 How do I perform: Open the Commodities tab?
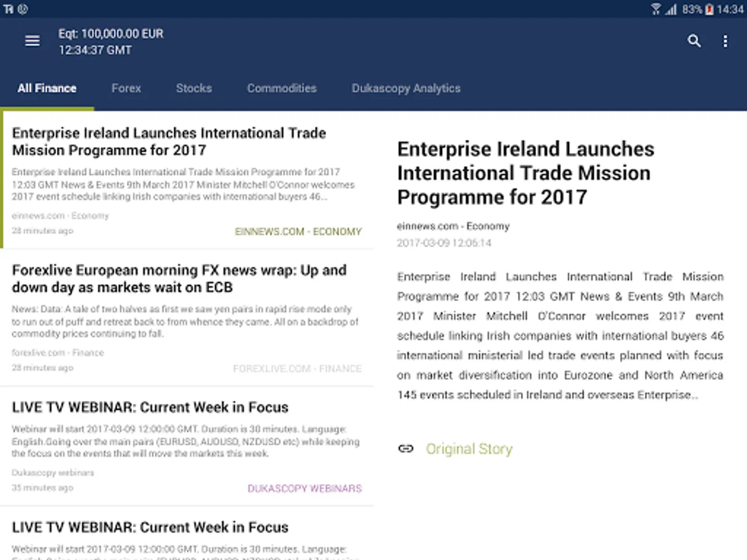(x=282, y=88)
